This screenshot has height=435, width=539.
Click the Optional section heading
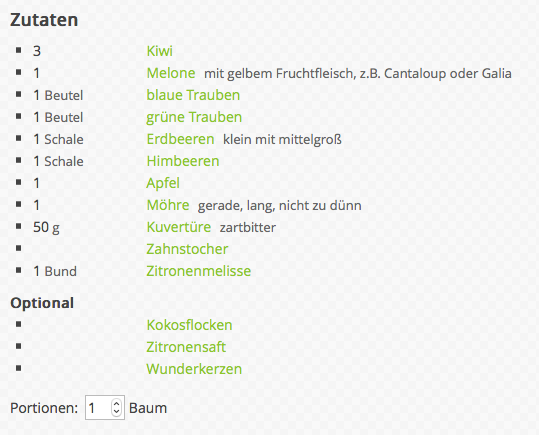[42, 303]
